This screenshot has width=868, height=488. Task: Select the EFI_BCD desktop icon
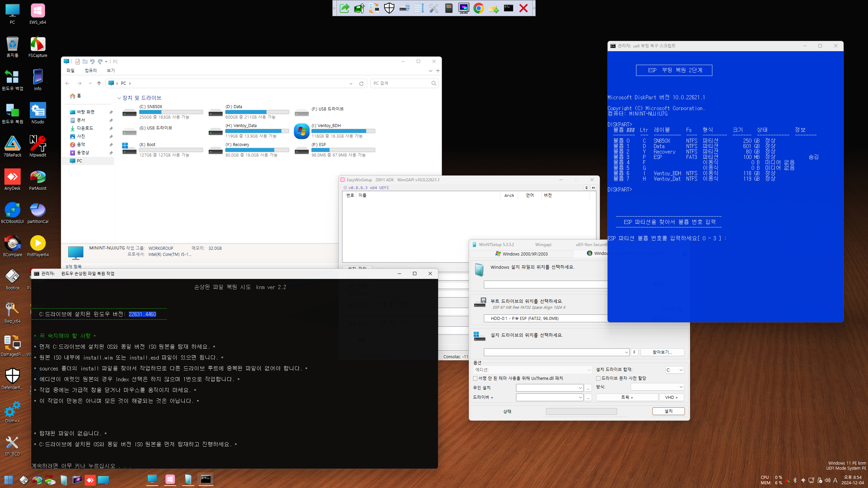tap(13, 445)
